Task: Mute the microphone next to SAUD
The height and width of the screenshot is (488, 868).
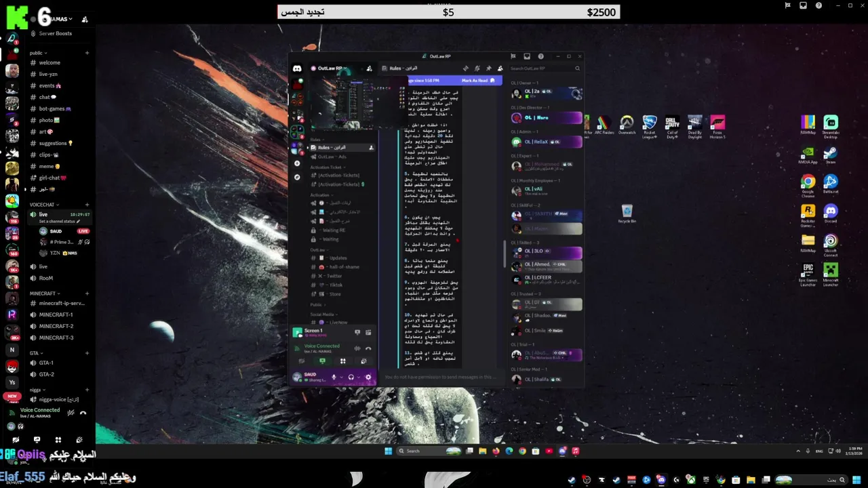Action: tap(334, 377)
